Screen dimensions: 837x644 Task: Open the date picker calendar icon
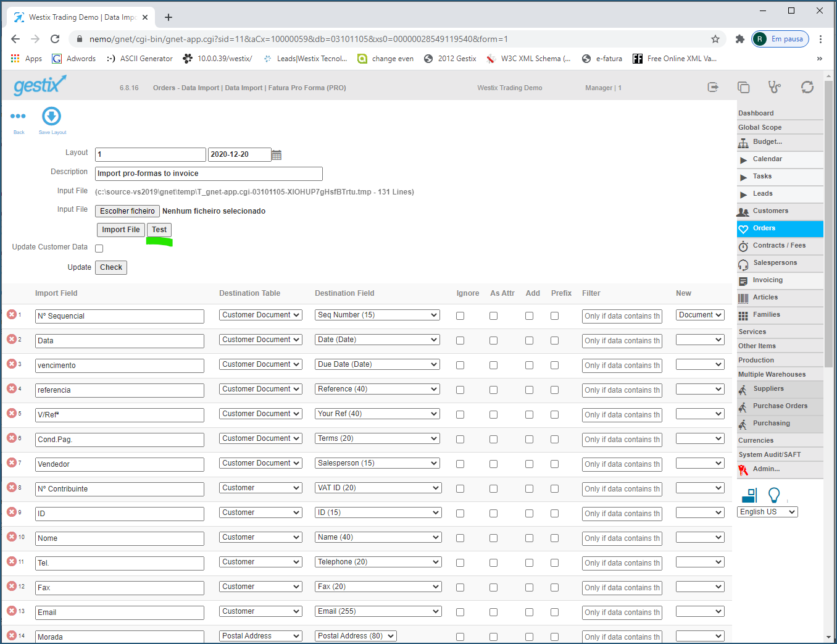pyautogui.click(x=277, y=155)
